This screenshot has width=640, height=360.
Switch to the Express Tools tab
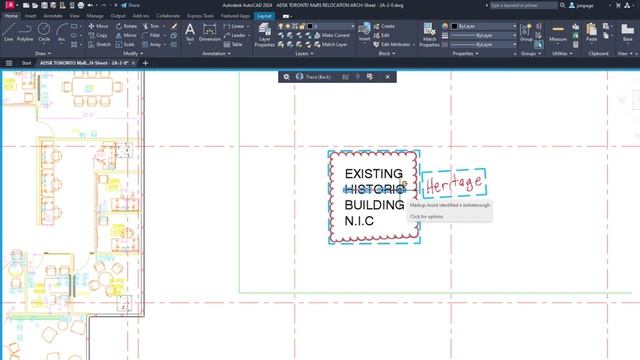tap(200, 16)
